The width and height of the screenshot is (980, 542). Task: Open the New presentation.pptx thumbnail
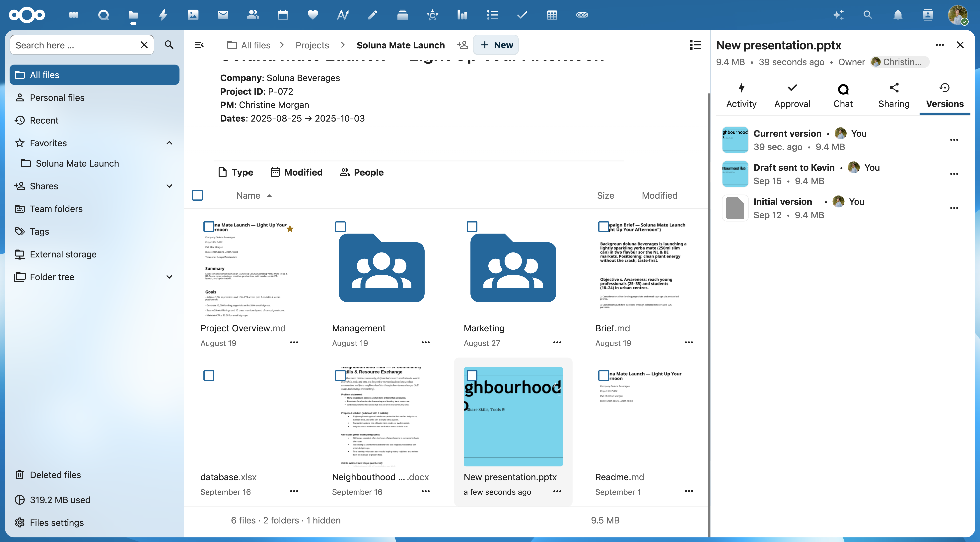click(513, 416)
